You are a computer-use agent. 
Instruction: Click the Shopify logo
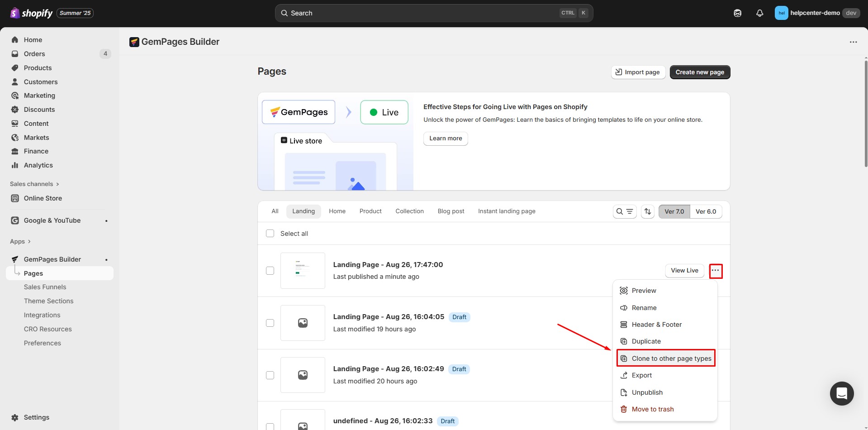(31, 13)
